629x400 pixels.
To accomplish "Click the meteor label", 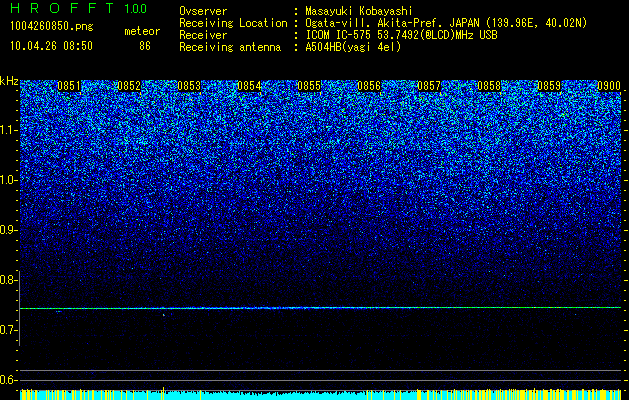I will coord(142,31).
